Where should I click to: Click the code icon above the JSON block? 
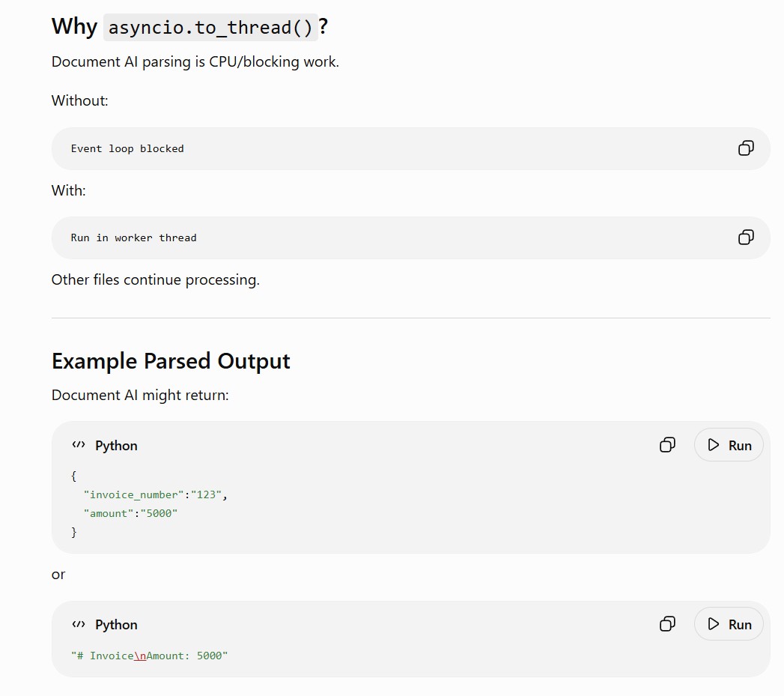[x=79, y=445]
